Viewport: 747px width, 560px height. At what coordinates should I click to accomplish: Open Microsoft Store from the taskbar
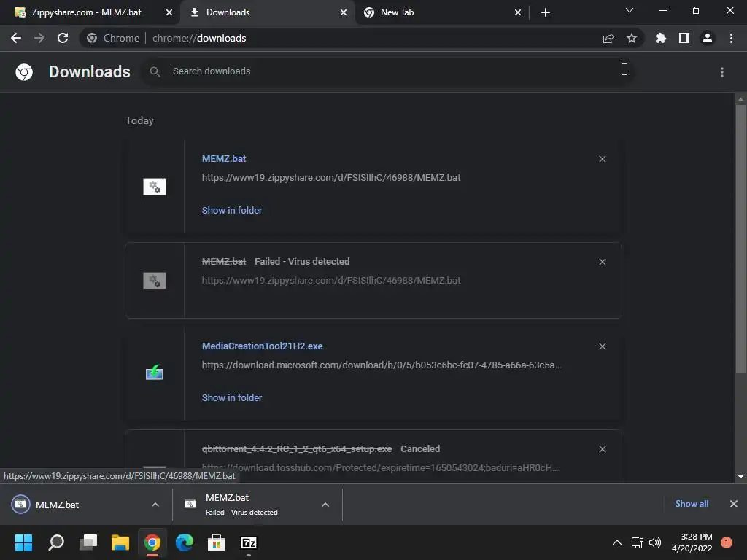(x=216, y=542)
